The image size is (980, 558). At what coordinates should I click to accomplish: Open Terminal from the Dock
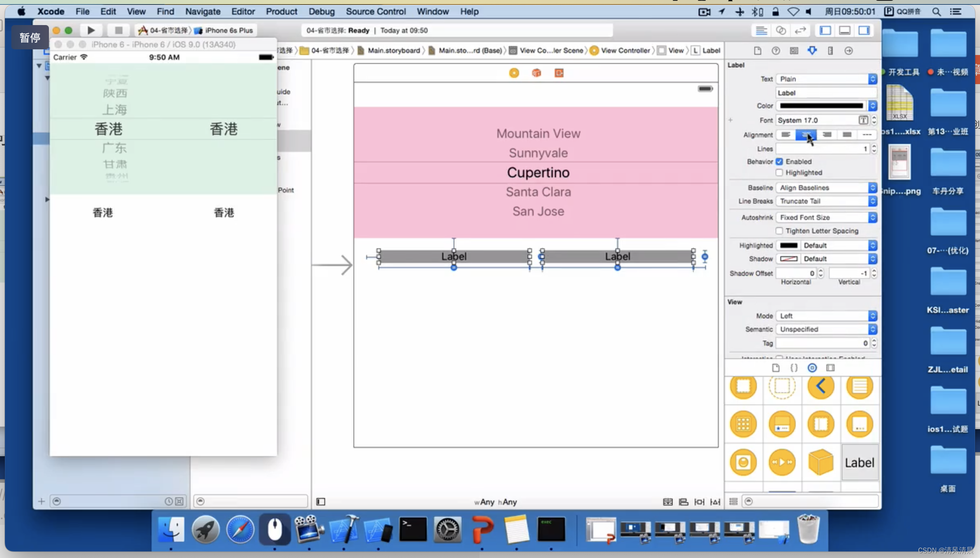(x=413, y=529)
